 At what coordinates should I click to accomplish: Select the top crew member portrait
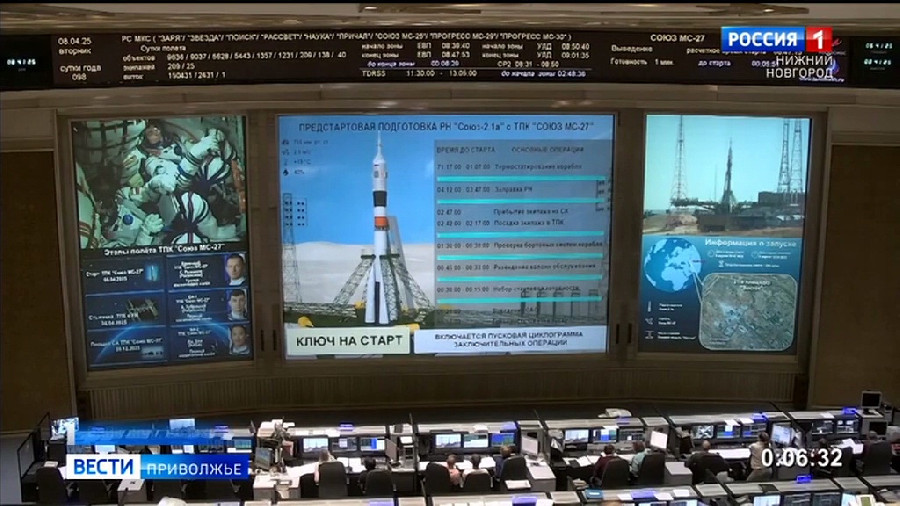pyautogui.click(x=235, y=270)
